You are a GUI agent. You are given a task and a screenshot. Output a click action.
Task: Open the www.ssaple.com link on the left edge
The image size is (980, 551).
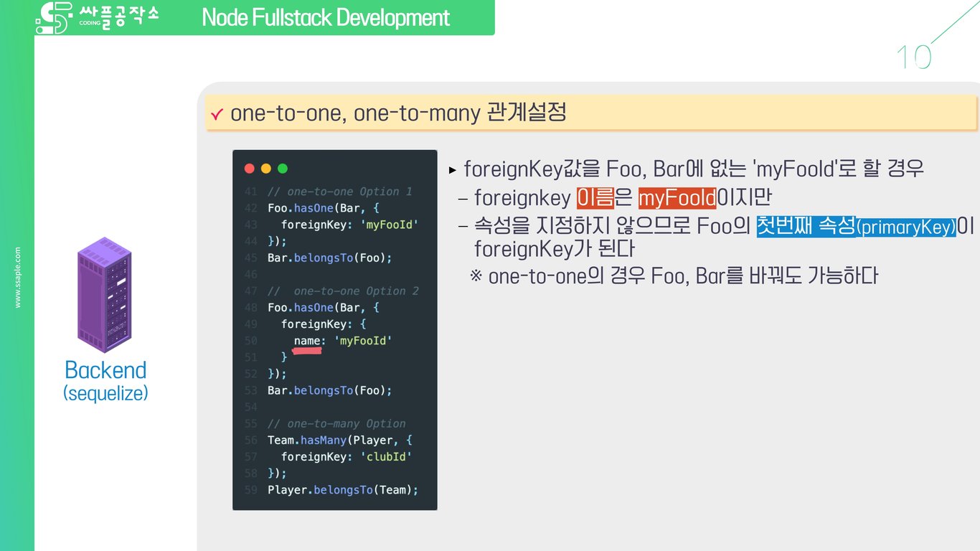coord(18,278)
